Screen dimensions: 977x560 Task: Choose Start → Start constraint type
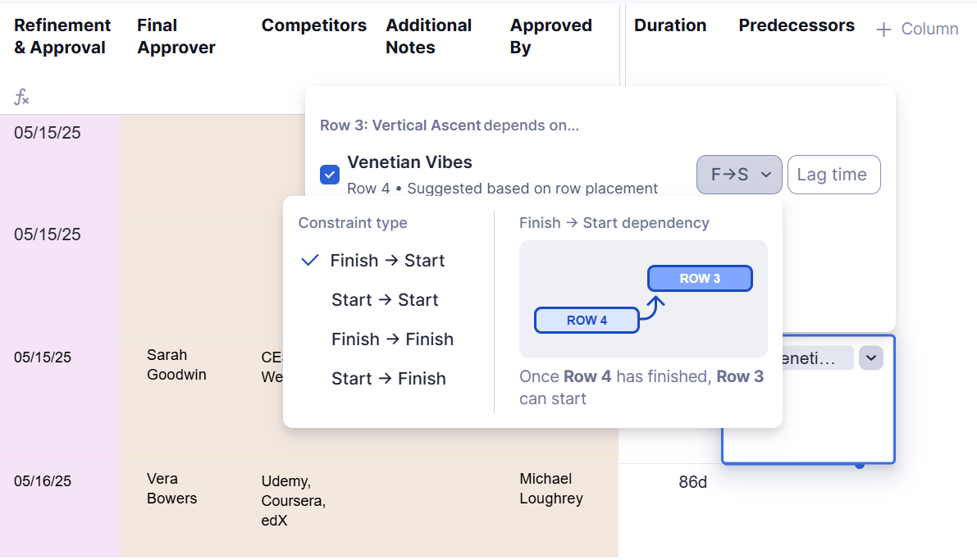(x=385, y=300)
